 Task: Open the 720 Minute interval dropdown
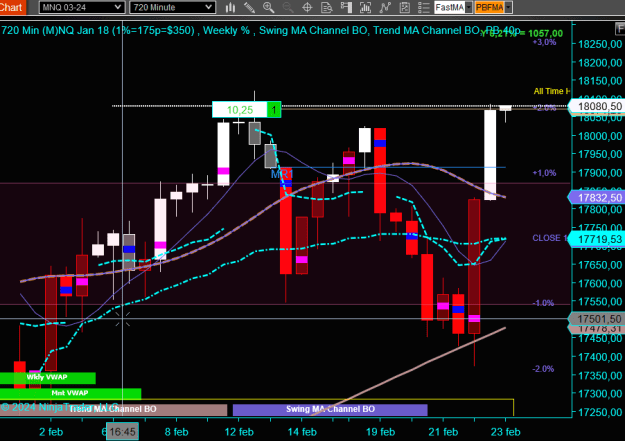172,7
